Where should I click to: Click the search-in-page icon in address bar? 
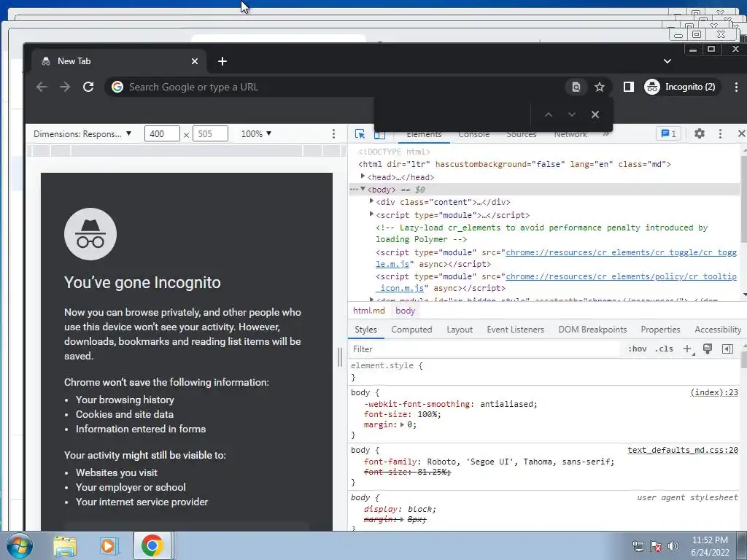[576, 87]
